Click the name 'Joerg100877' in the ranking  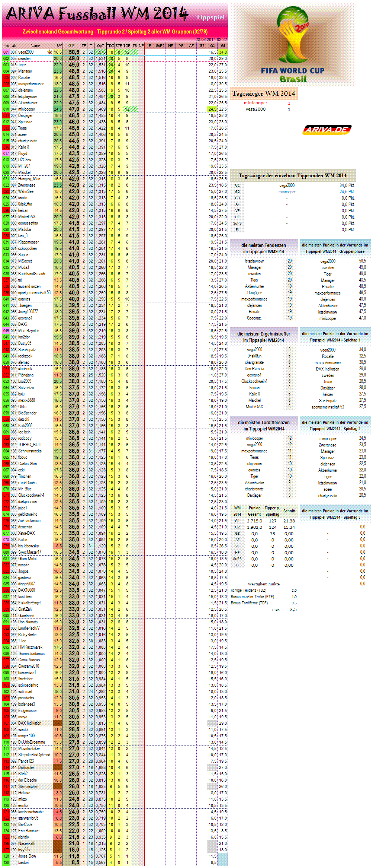pos(28,312)
